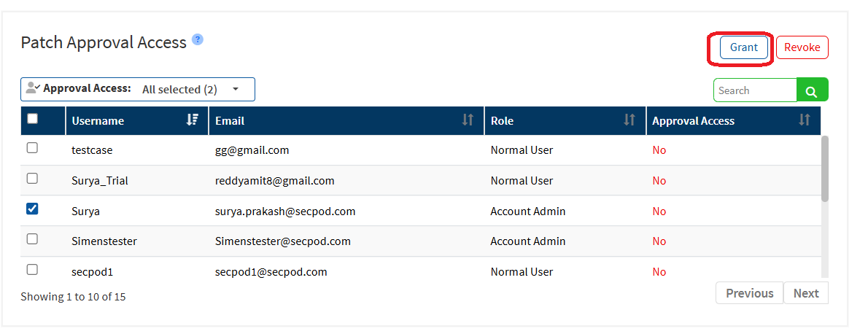
Task: Uncheck the Surya user checkbox
Action: coord(32,209)
